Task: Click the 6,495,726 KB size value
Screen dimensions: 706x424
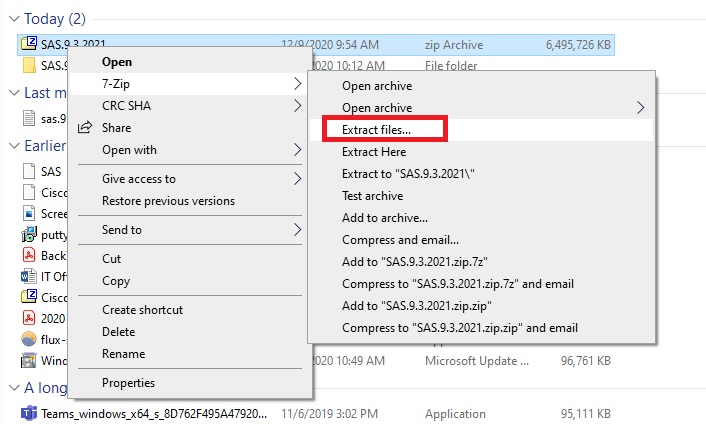Action: (x=578, y=45)
